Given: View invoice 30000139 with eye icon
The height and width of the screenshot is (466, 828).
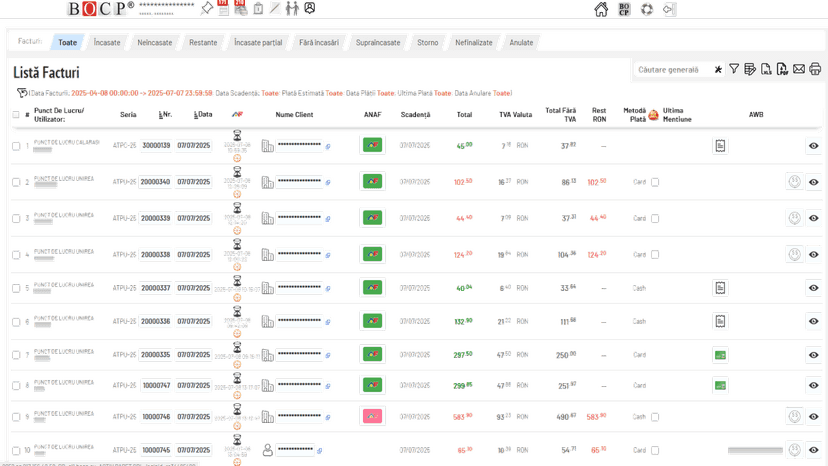Looking at the screenshot, I should [x=814, y=146].
